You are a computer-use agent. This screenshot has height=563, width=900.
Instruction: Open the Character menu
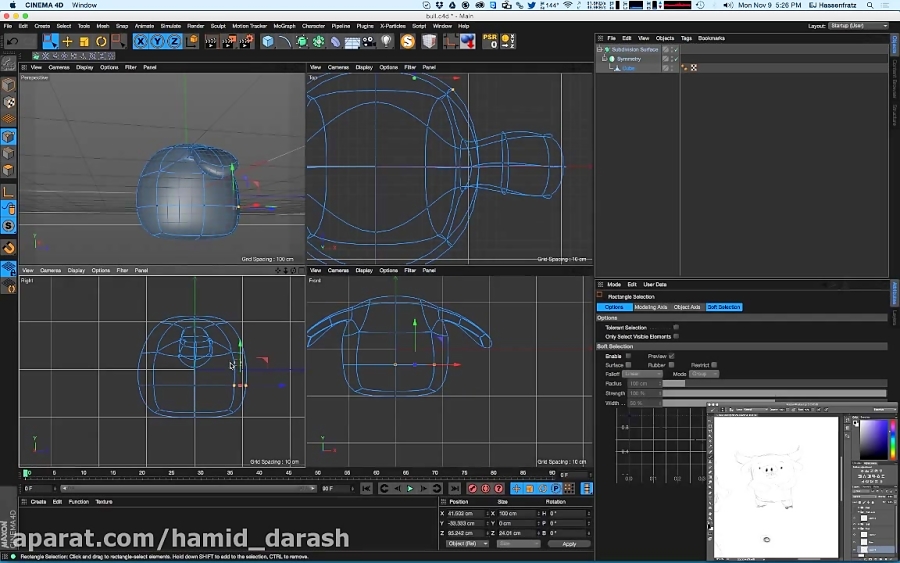tap(313, 26)
